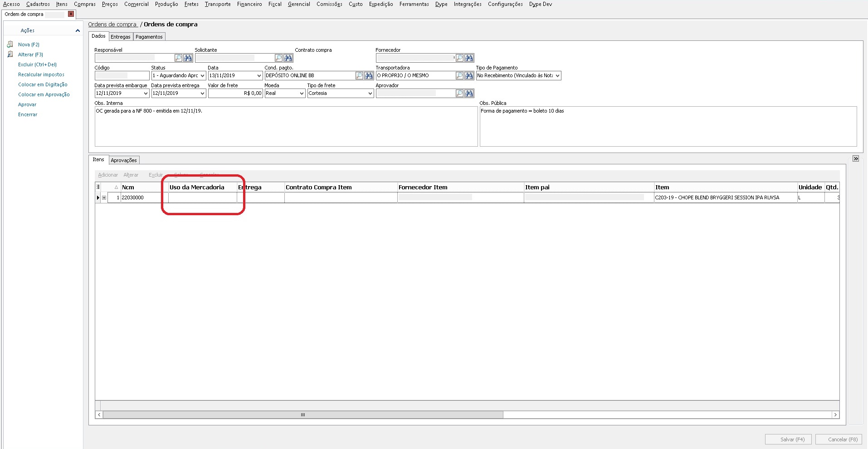Click the Solicitante magnifier search icon
This screenshot has width=868, height=449.
tap(279, 58)
